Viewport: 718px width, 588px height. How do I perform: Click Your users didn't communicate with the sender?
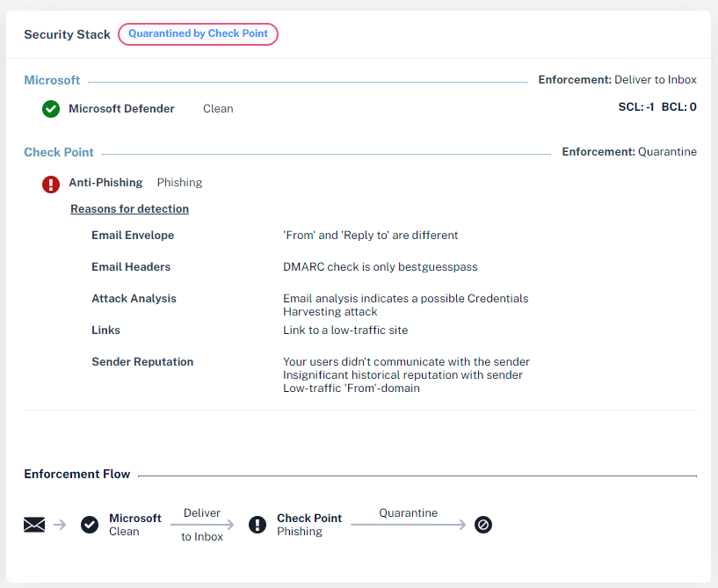(x=406, y=361)
